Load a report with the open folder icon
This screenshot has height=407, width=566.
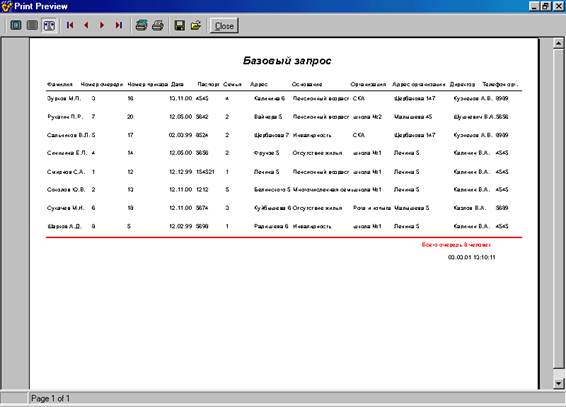tap(196, 25)
